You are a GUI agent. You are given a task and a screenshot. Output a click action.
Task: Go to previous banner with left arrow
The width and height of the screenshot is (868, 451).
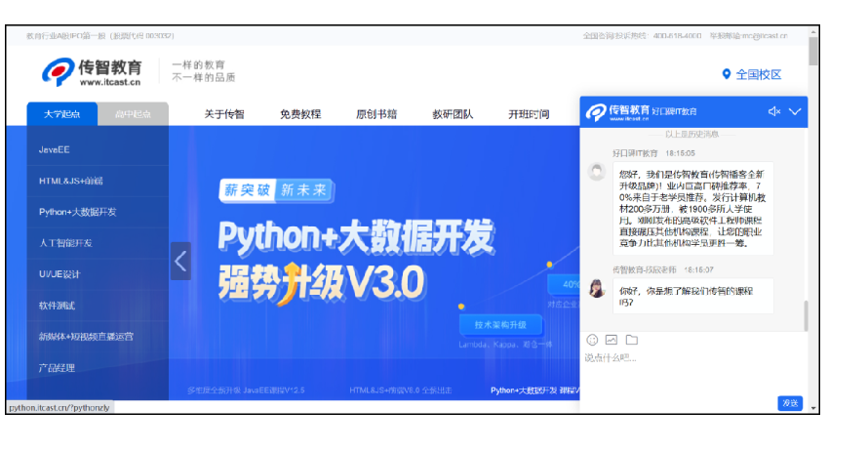click(x=180, y=261)
